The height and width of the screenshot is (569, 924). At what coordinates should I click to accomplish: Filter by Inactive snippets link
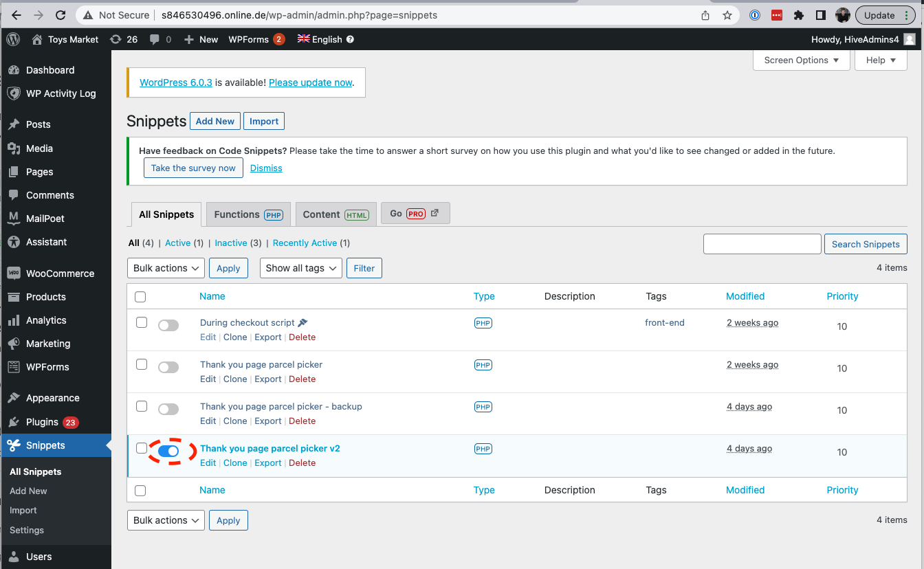click(x=231, y=243)
